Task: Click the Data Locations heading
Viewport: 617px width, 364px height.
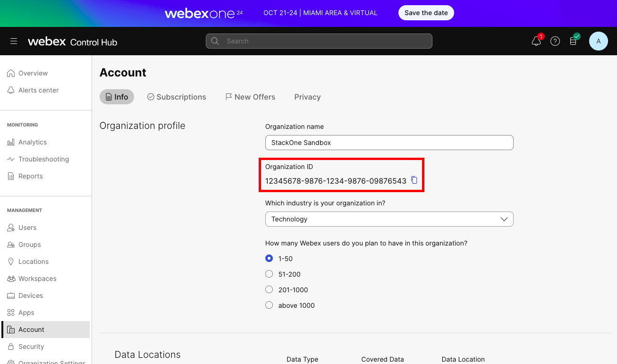Action: (x=147, y=355)
